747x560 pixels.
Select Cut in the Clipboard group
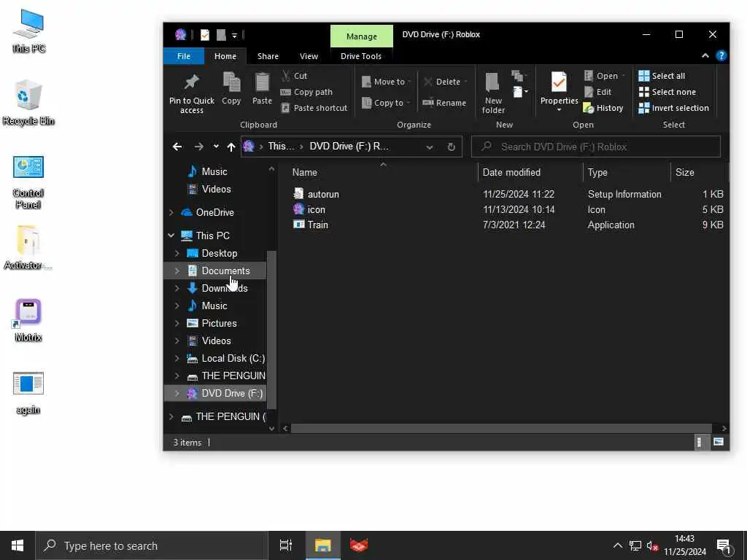(x=295, y=76)
